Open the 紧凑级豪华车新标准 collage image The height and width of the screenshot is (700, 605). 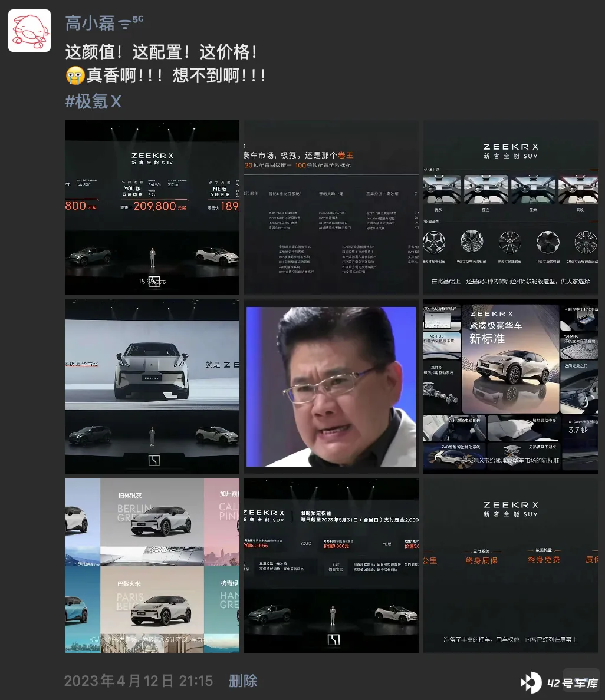point(510,386)
